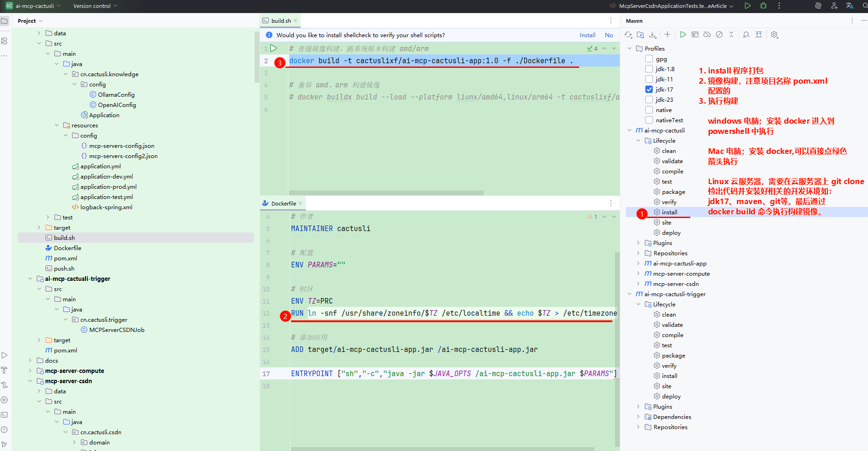Run Maven build with green play icon
The height and width of the screenshot is (451, 868).
point(683,34)
